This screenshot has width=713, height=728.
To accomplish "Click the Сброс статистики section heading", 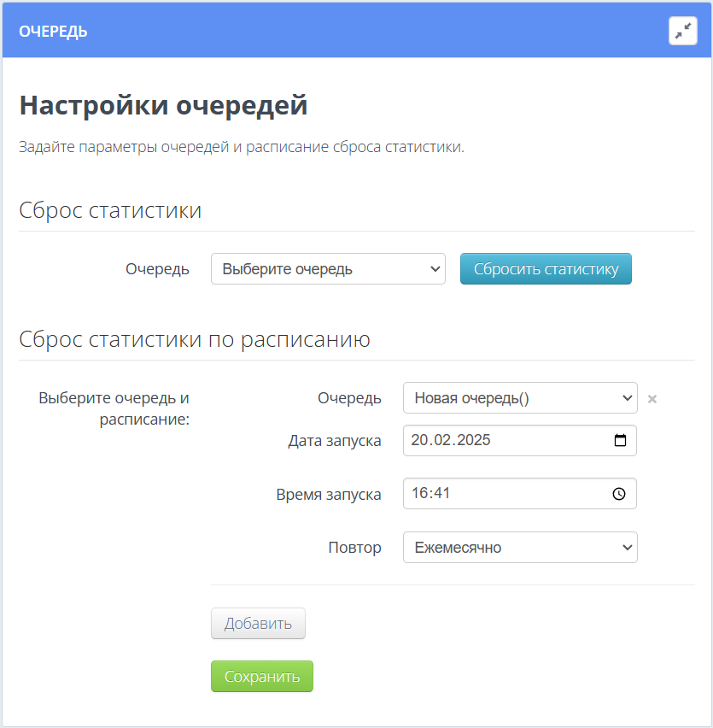I will [x=111, y=210].
